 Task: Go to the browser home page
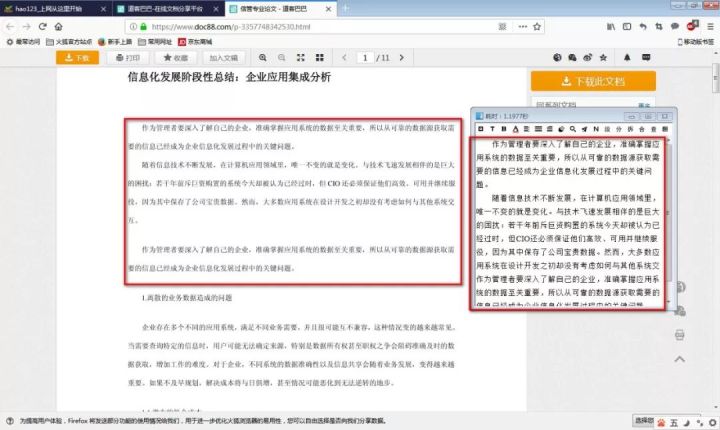(x=58, y=27)
